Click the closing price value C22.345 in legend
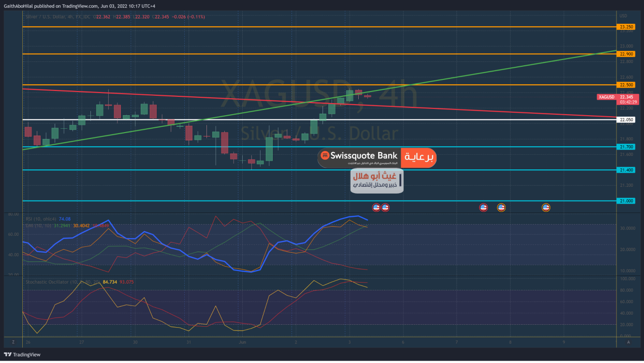Viewport: 644px width, 363px height. [161, 17]
